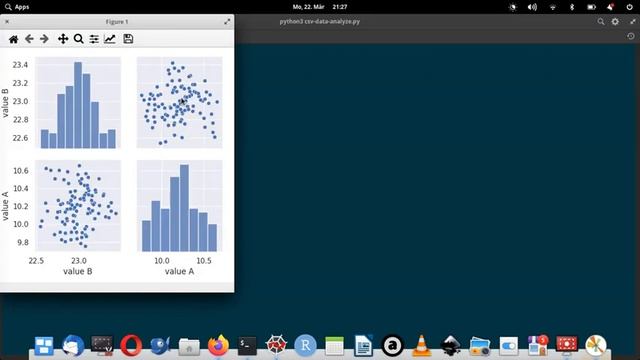Click the history icon in the terminal tab bar
Image resolution: width=640 pixels, height=360 pixels.
631,36
